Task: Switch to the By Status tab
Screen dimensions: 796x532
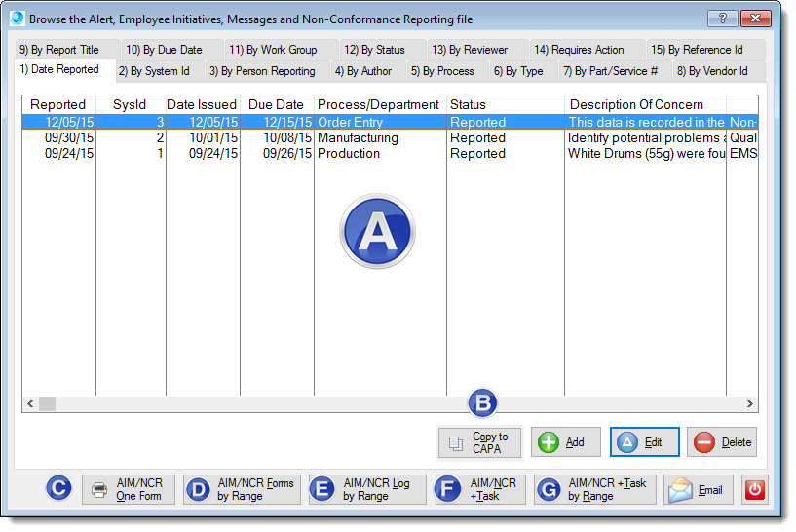Action: coord(374,50)
